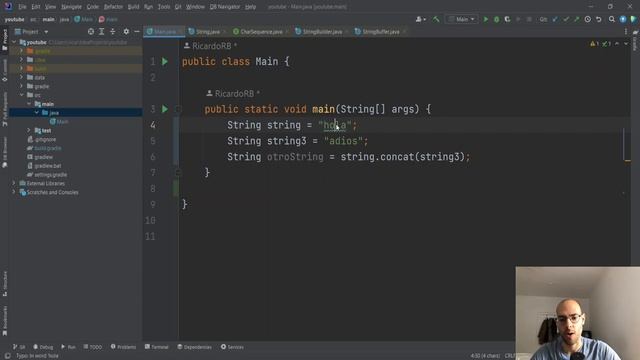Viewport: 640px width, 360px height.
Task: Open the TODO tool window
Action: click(93, 347)
